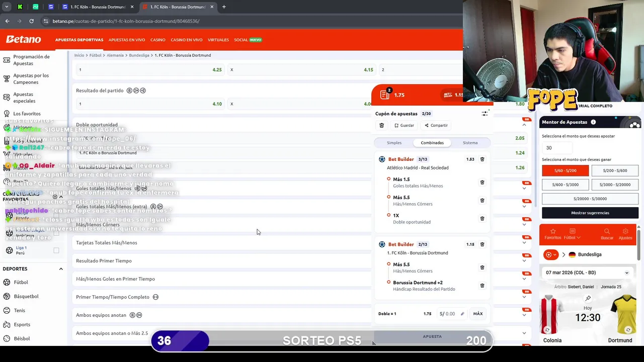Select the S/600 - S/3000 win range
Viewport: 644px width, 362px height.
pos(565,185)
